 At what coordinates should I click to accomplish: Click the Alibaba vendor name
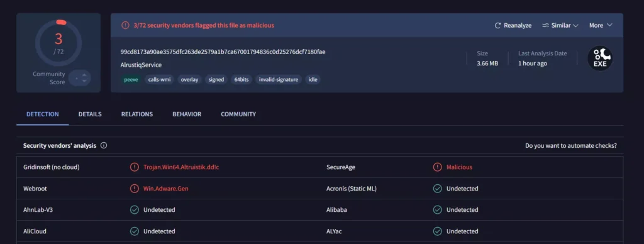[x=337, y=210]
